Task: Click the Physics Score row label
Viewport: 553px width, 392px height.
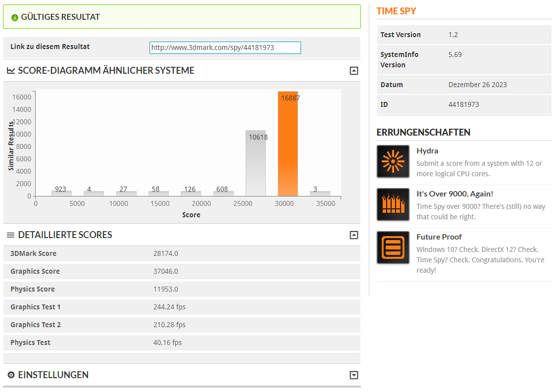Action: (33, 289)
